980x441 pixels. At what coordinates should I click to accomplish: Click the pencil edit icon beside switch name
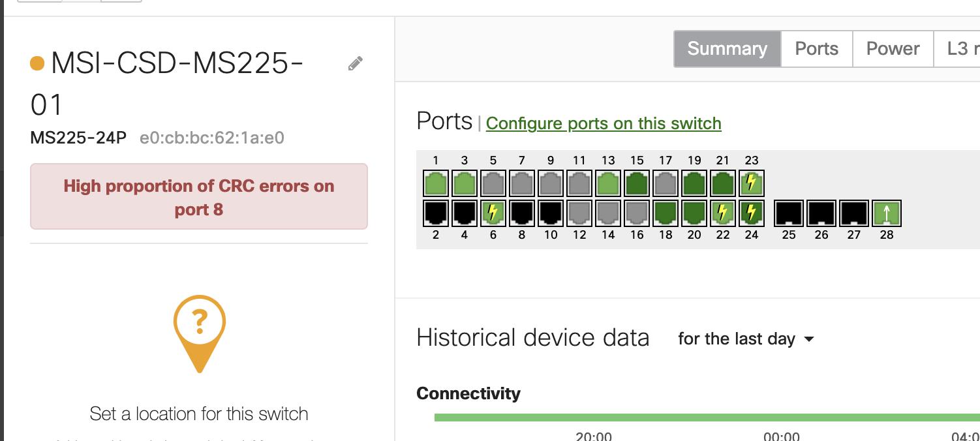click(355, 63)
